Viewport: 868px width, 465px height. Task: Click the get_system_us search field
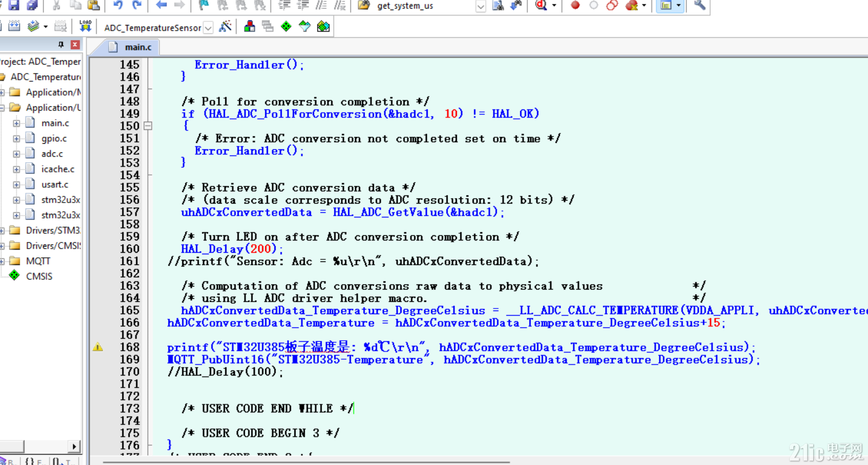pos(425,6)
